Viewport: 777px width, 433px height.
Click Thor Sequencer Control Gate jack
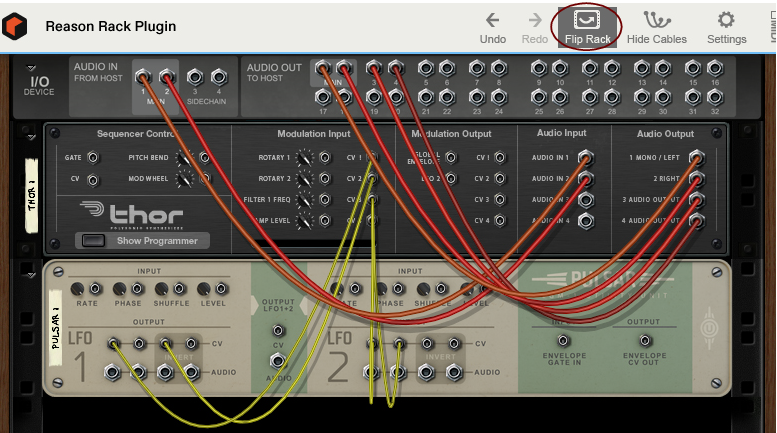(93, 158)
